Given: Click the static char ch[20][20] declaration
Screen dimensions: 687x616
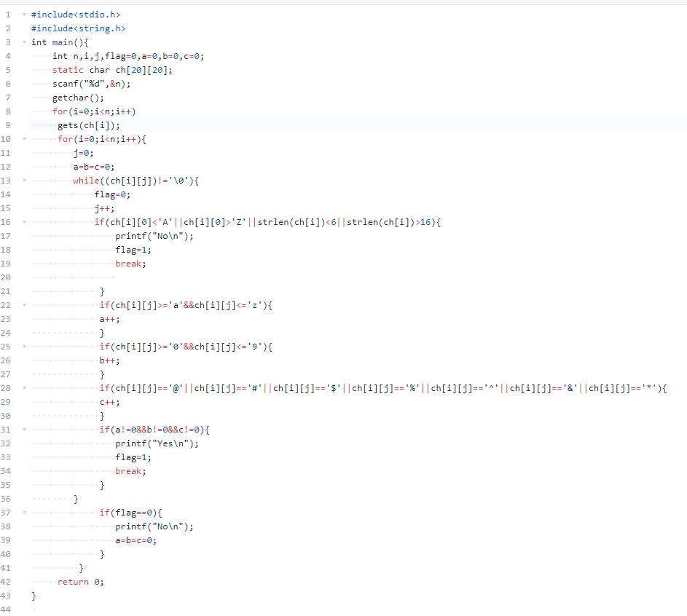Looking at the screenshot, I should point(112,70).
